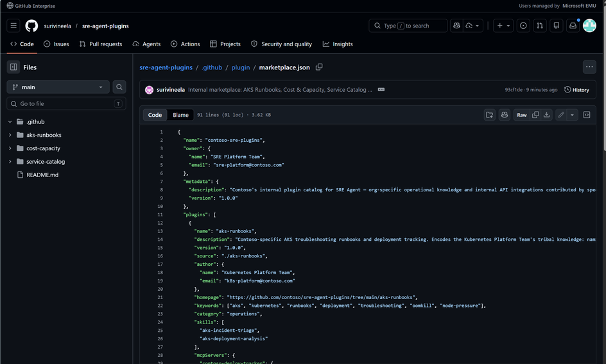Viewport: 606px width, 364px height.
Task: Open the more file actions ellipsis button
Action: click(589, 67)
